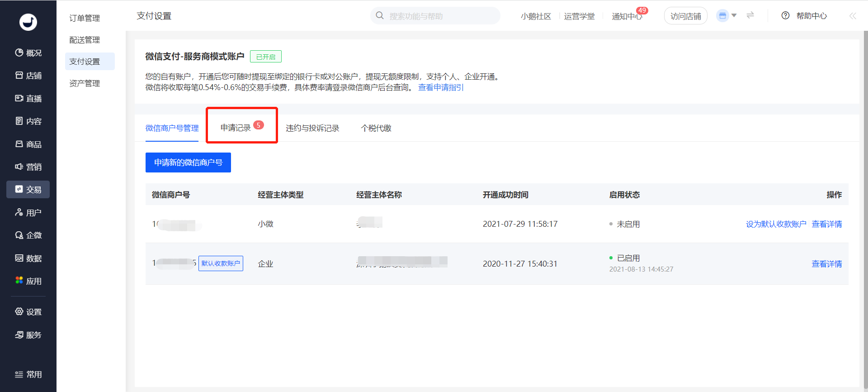This screenshot has width=868, height=392.
Task: Click 访问店铺 button
Action: [x=685, y=16]
